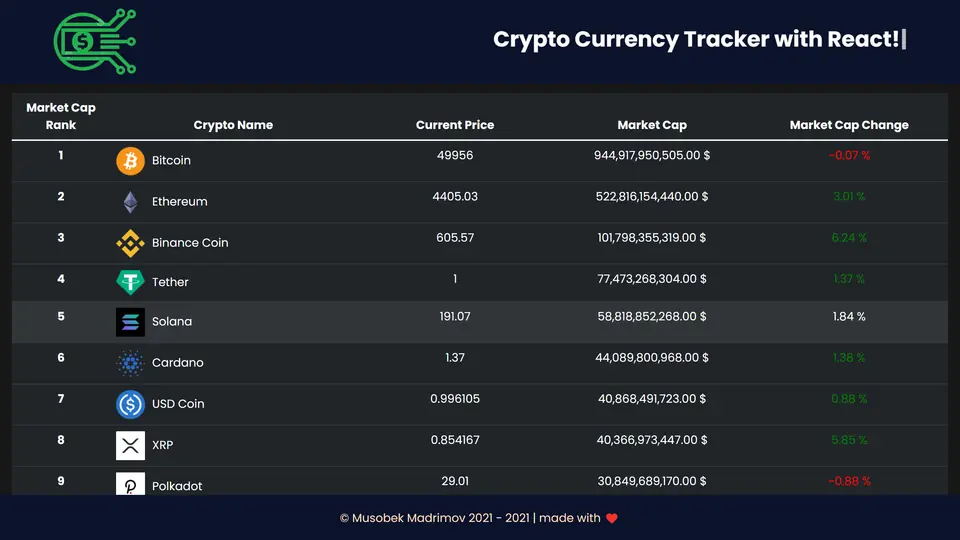The width and height of the screenshot is (960, 540).
Task: Click the Solana logo icon
Action: point(130,322)
